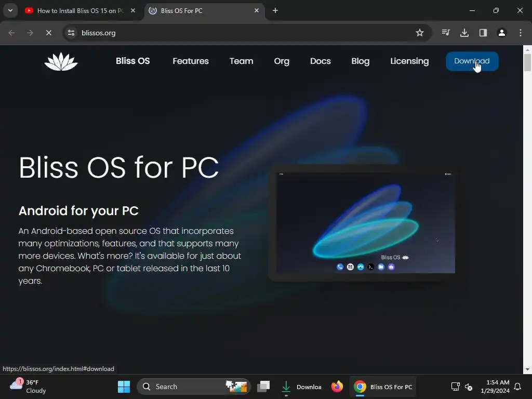Open network status tray icon

click(455, 387)
